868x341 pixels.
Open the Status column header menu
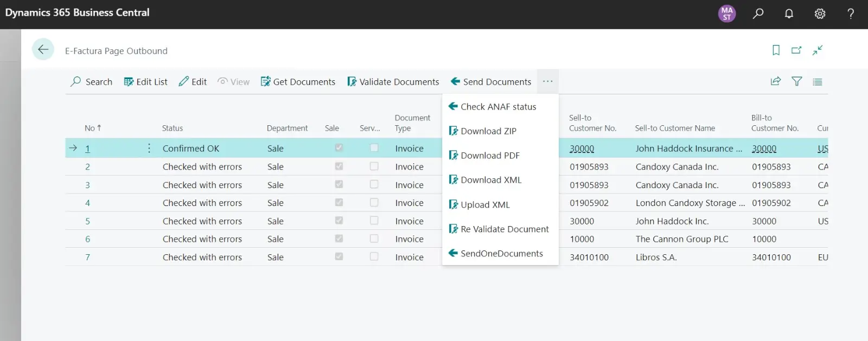click(173, 128)
